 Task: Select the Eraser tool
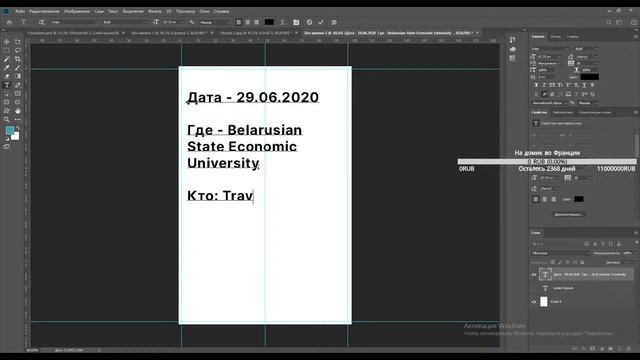pyautogui.click(x=7, y=76)
